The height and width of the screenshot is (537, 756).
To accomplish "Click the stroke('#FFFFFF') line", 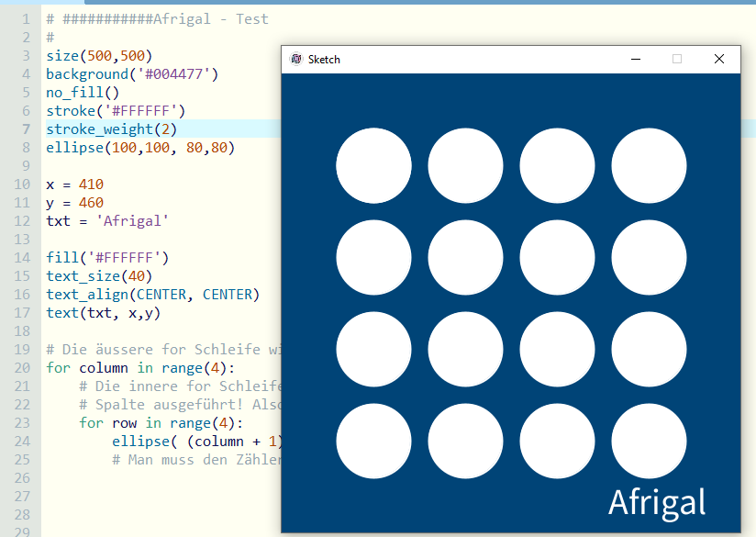I will (x=116, y=110).
